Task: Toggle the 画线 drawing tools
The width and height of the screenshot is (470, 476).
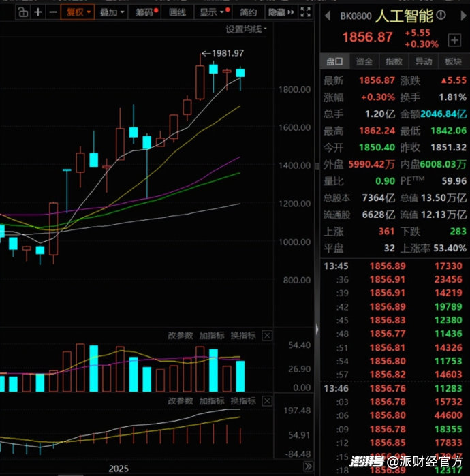Action: [177, 12]
